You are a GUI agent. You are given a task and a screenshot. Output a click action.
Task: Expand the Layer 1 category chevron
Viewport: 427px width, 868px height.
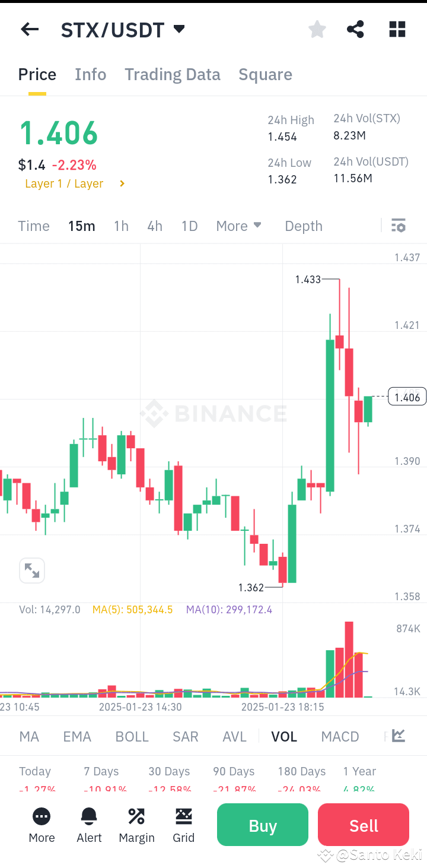pos(122,183)
